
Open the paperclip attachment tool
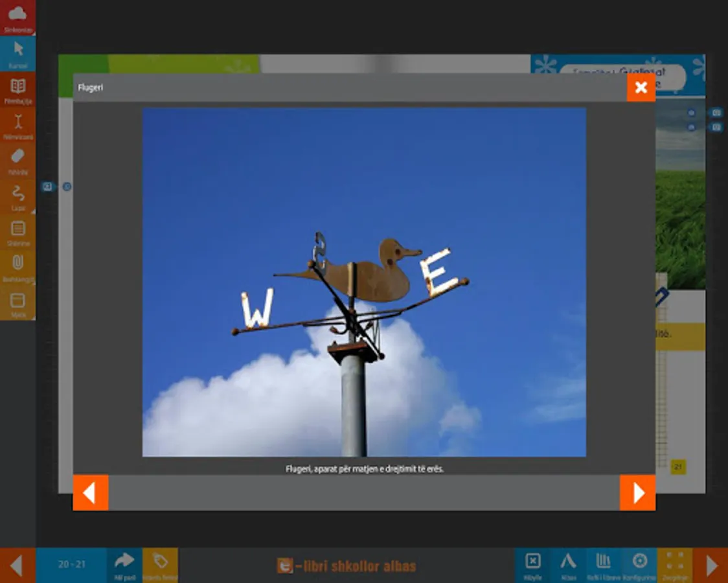coord(17,267)
